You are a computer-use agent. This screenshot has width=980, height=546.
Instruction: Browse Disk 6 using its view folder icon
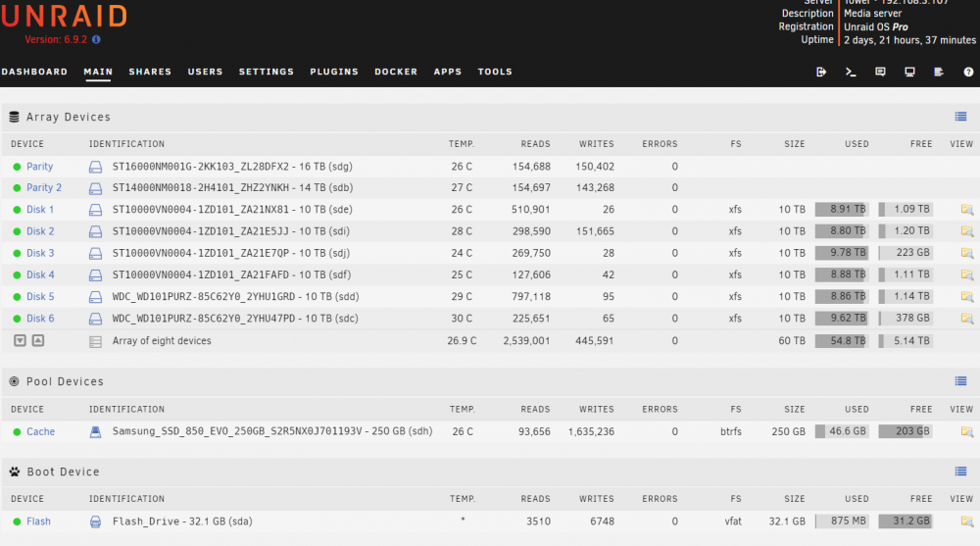click(x=967, y=319)
